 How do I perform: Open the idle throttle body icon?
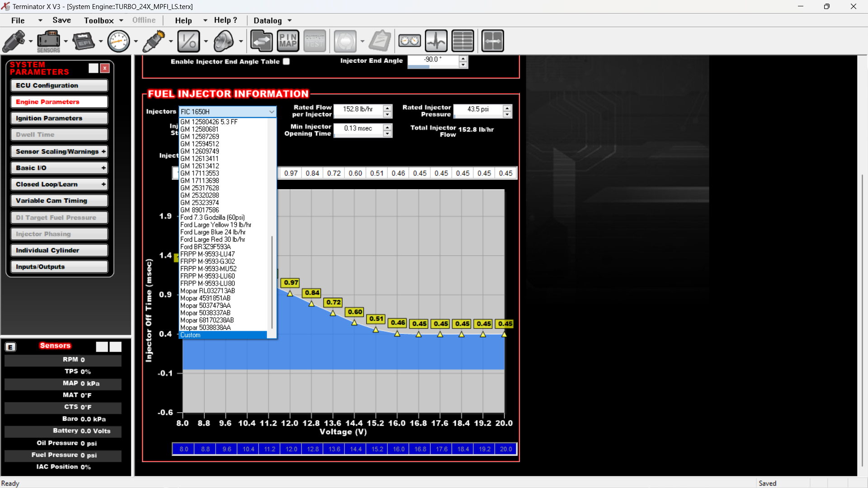coord(224,41)
